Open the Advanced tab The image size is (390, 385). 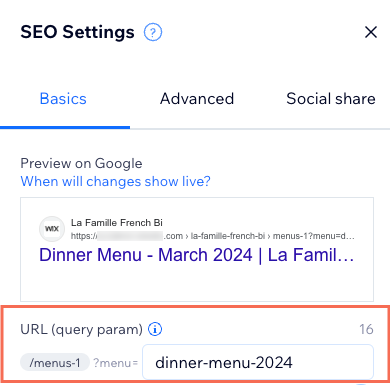[197, 99]
